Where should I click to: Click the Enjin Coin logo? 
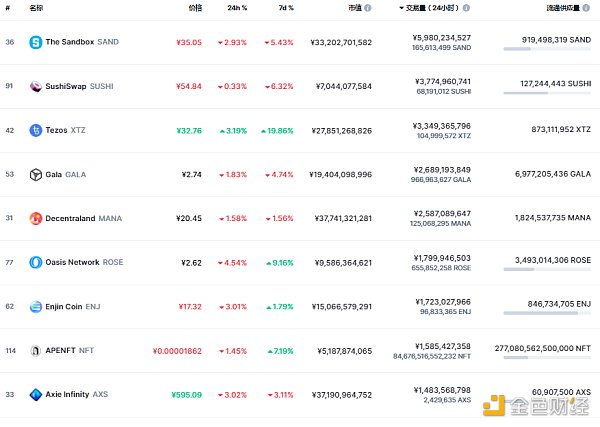point(36,306)
